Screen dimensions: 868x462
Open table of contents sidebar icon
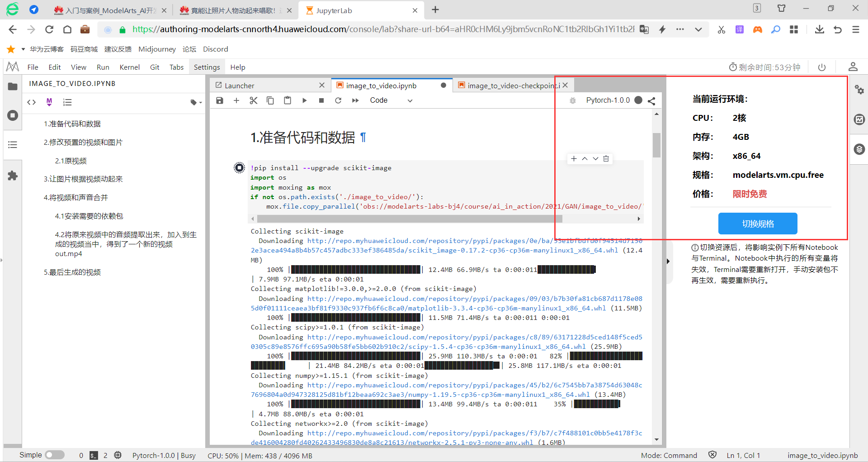click(13, 145)
